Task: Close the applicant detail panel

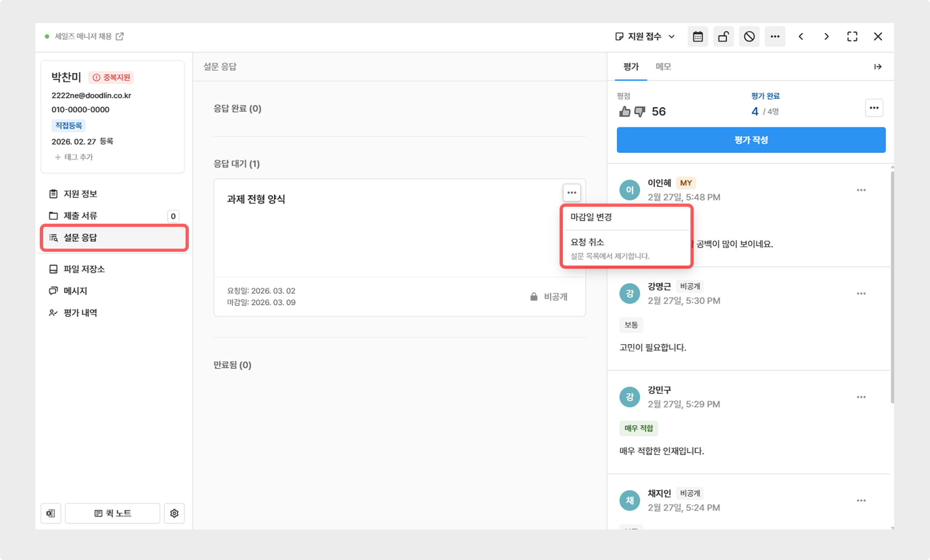Action: [x=878, y=37]
